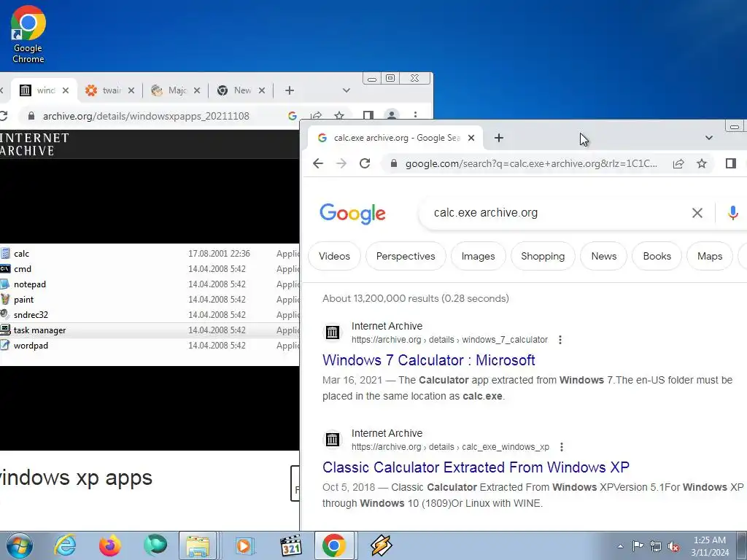The height and width of the screenshot is (560, 747).
Task: Add a new tab in the archive.org Chrome window
Action: tap(289, 90)
